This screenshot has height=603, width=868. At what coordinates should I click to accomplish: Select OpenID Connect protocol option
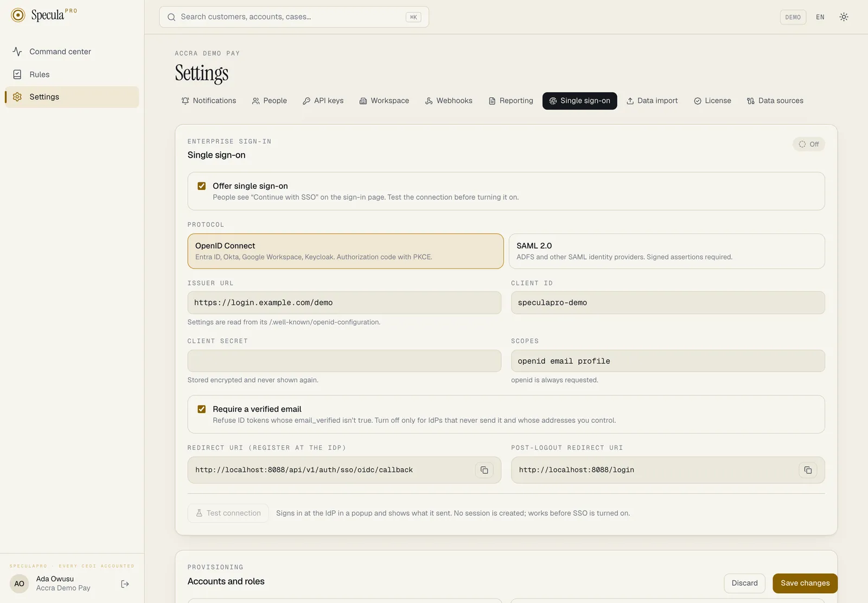tap(346, 251)
